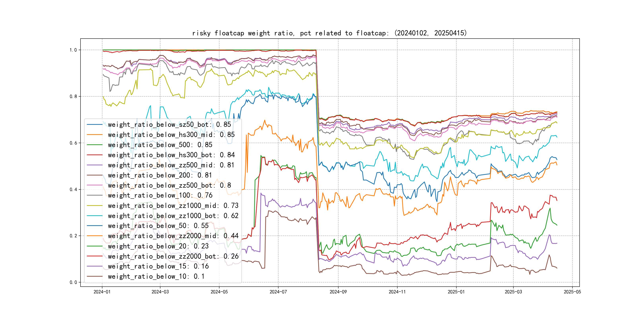Select legend label weight_ratio_below_500
Image resolution: width=644 pixels, height=322 pixels.
pyautogui.click(x=160, y=145)
